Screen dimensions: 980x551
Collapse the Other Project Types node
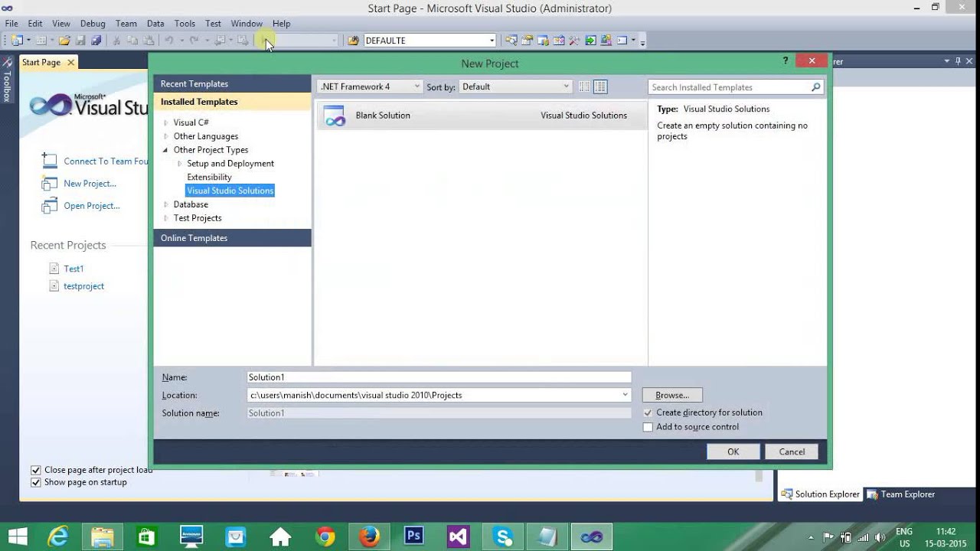pos(165,150)
